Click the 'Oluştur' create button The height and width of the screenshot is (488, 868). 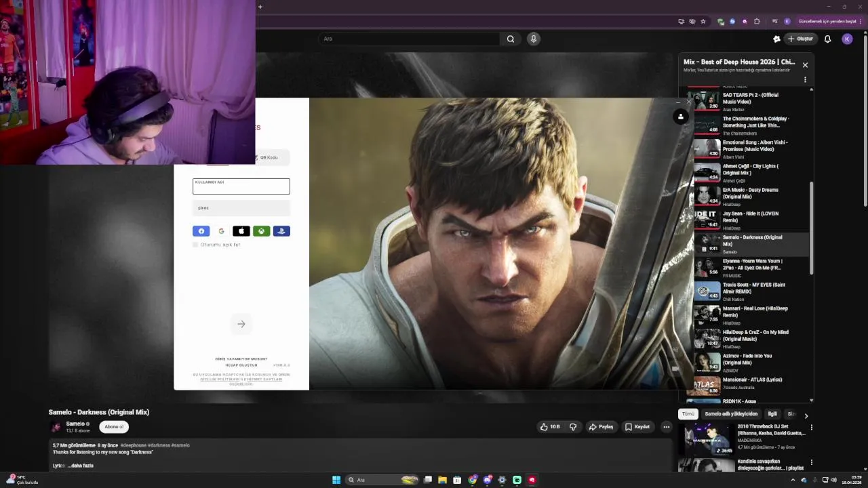point(800,39)
